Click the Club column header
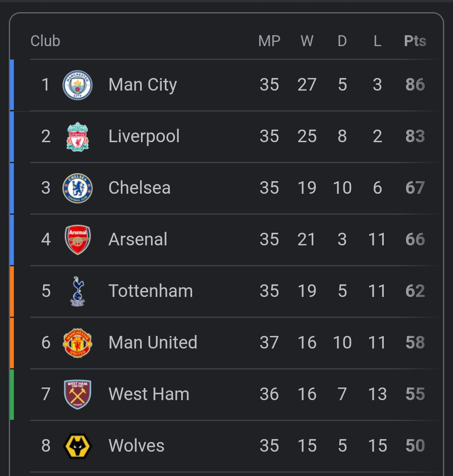The height and width of the screenshot is (476, 453). 45,41
